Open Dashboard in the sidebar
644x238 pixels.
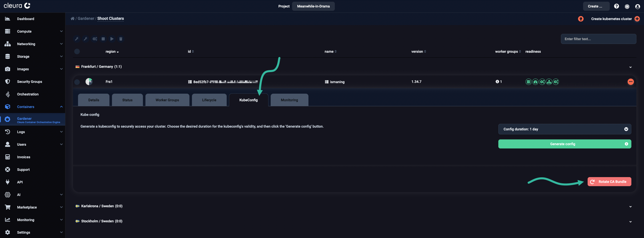click(x=33, y=19)
